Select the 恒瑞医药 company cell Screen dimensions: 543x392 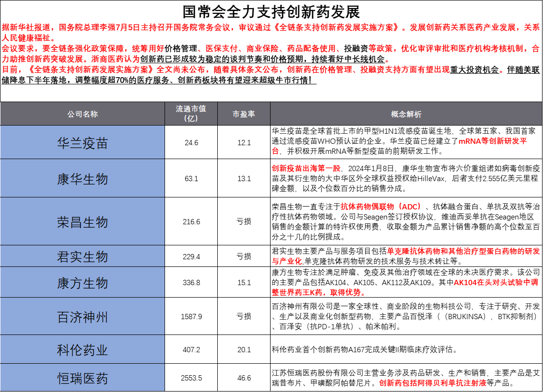[x=83, y=378]
